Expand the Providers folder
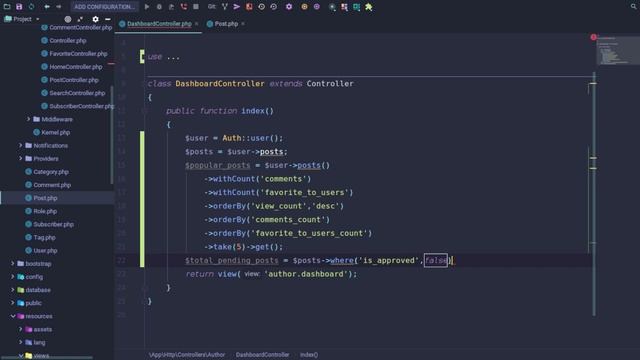Viewport: 640px width, 360px height. (x=20, y=158)
